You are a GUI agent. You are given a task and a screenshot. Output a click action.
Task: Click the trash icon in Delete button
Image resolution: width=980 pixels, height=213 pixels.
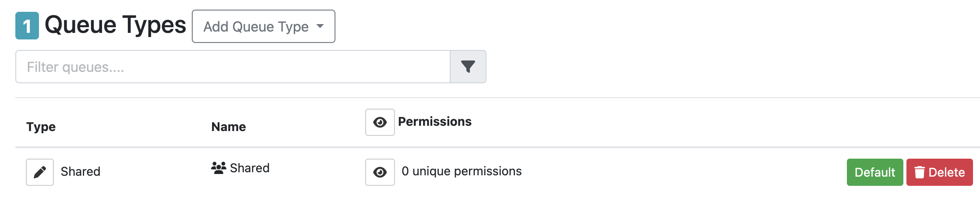click(920, 172)
